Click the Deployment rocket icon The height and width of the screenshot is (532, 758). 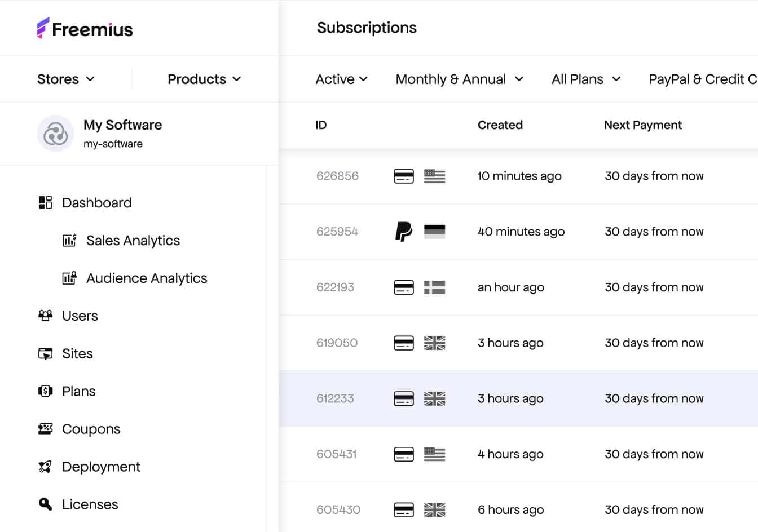tap(45, 467)
